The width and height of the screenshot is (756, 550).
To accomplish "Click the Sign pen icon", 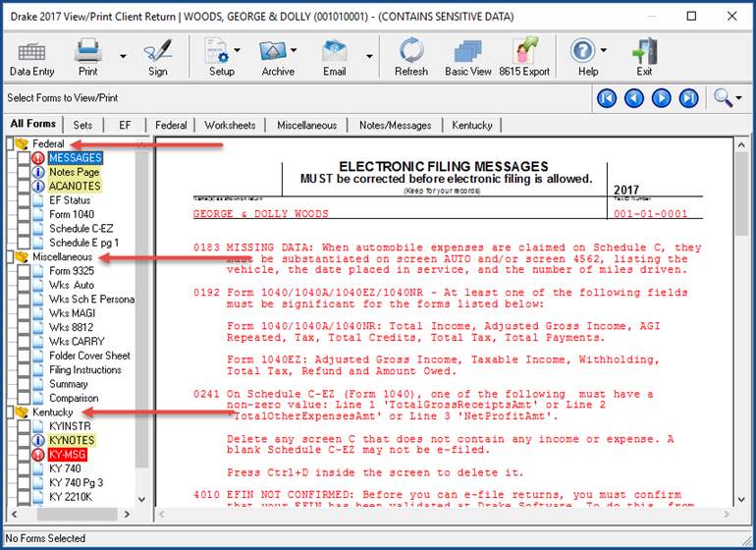I will pyautogui.click(x=157, y=57).
